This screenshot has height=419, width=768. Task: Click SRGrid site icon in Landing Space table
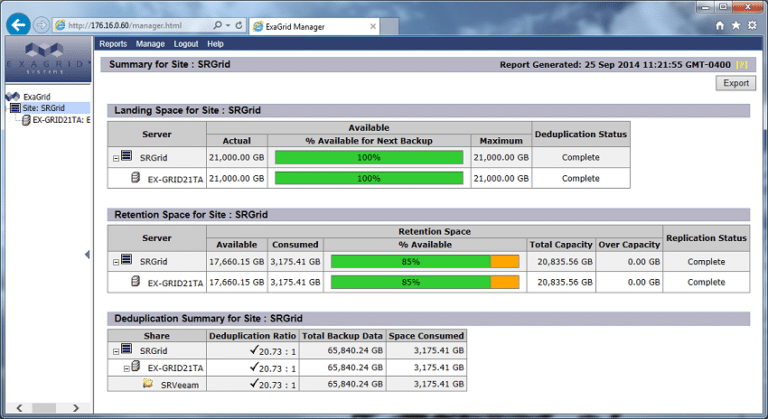click(x=126, y=156)
